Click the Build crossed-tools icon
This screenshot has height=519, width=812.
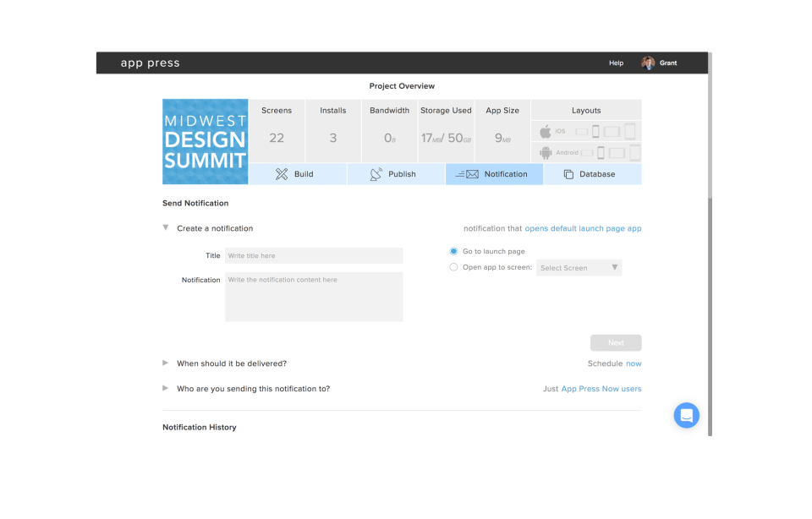point(282,174)
